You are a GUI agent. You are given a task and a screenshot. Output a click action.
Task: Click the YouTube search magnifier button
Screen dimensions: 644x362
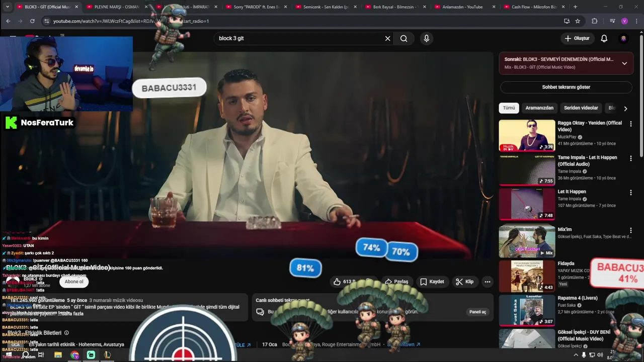click(x=404, y=38)
